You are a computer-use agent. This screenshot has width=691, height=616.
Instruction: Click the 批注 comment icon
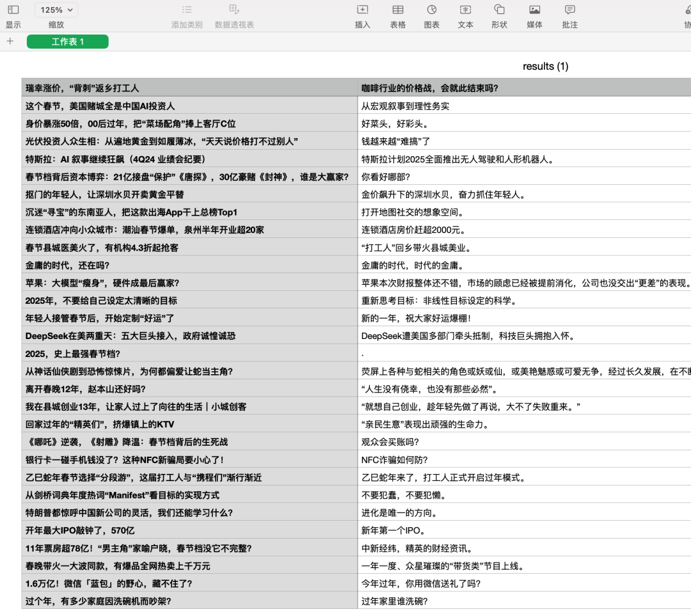[570, 10]
